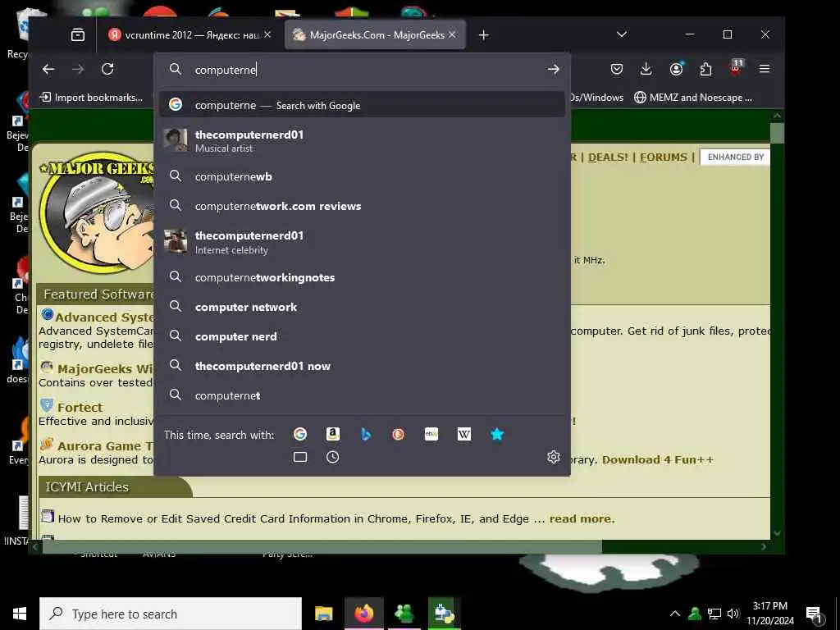Open the Downloads panel

coord(646,69)
